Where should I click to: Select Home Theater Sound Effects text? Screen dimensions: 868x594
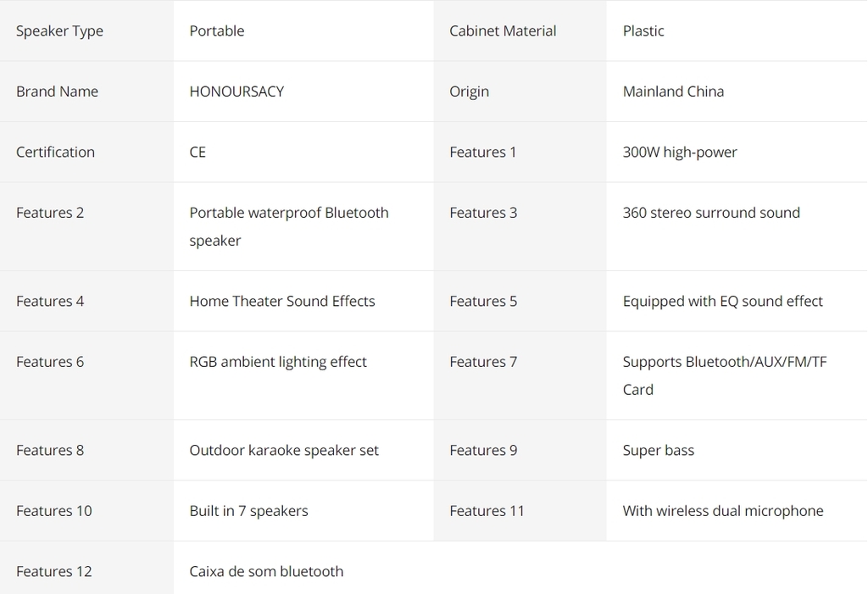click(282, 302)
